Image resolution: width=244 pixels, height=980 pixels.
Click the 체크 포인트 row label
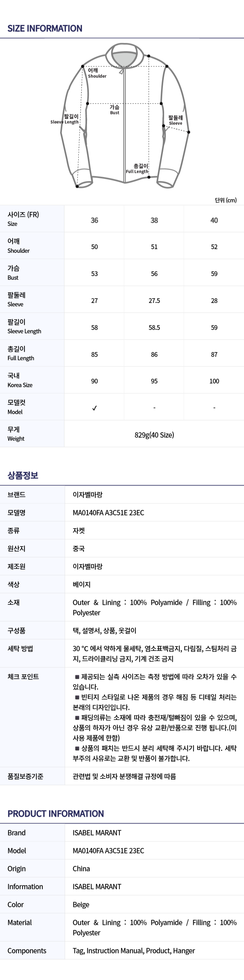pyautogui.click(x=23, y=676)
